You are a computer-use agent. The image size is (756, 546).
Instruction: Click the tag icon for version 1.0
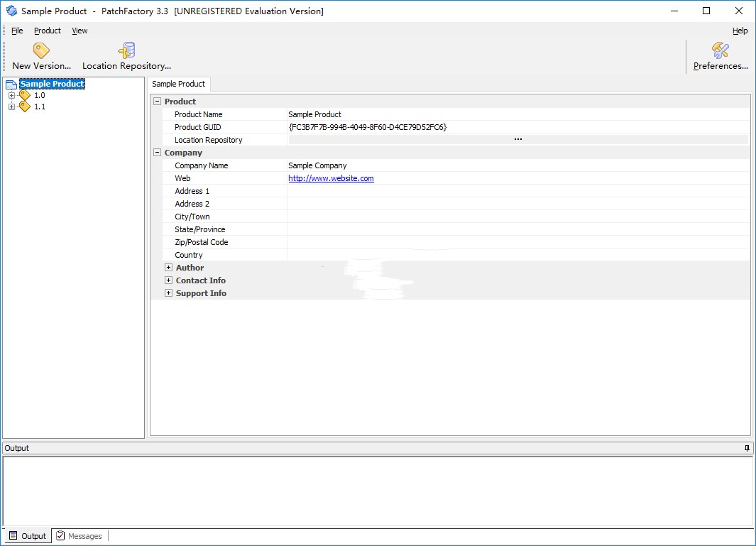pos(25,96)
